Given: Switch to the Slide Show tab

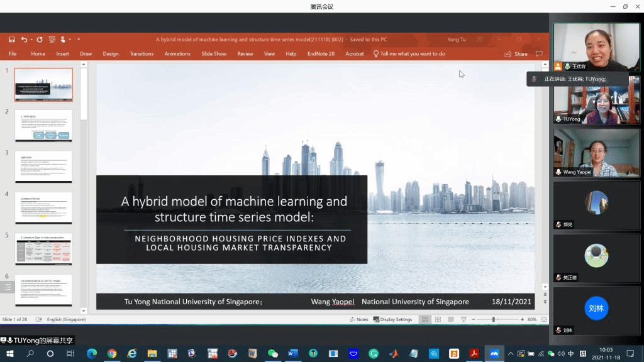Looking at the screenshot, I should (x=214, y=54).
